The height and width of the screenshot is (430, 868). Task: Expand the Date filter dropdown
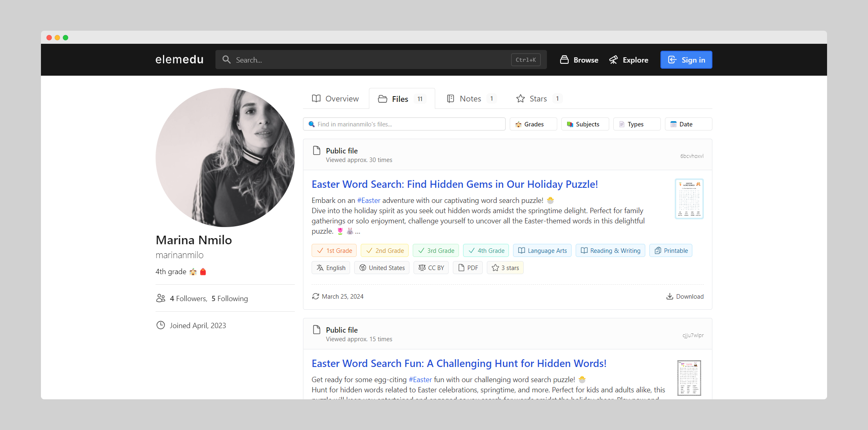tap(688, 124)
